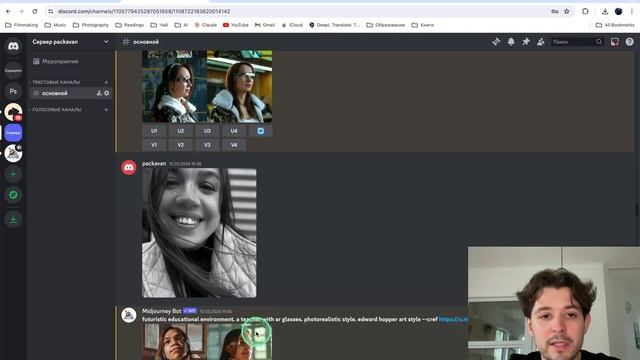Open the Midjourney sailboat server icon
Viewport: 640px width, 360px height.
(x=13, y=153)
